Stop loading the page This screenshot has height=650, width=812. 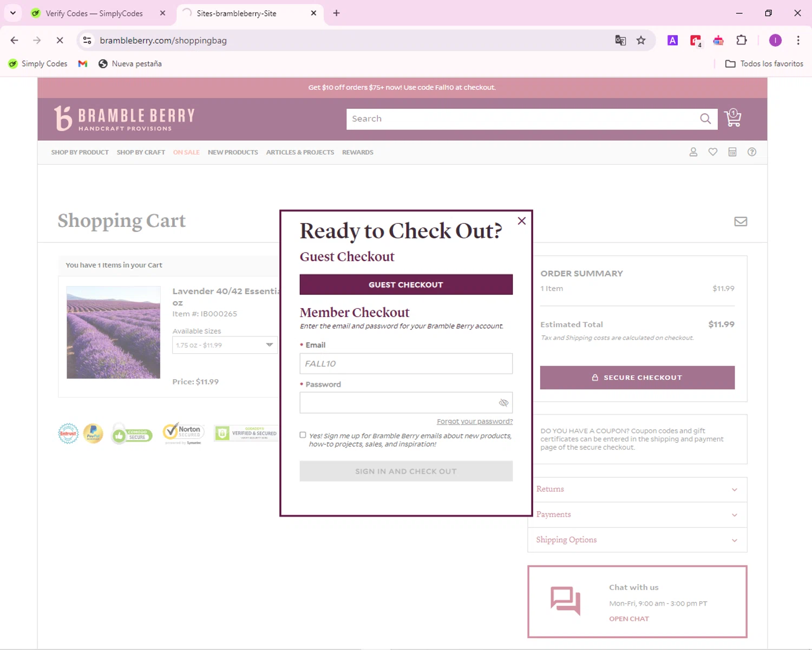click(60, 40)
